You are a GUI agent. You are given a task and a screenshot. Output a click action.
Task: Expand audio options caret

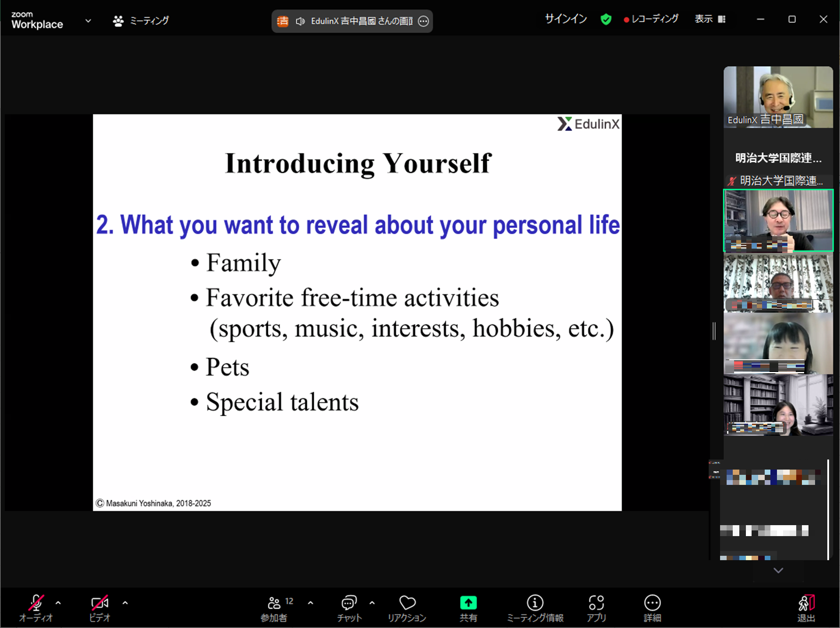tap(58, 603)
